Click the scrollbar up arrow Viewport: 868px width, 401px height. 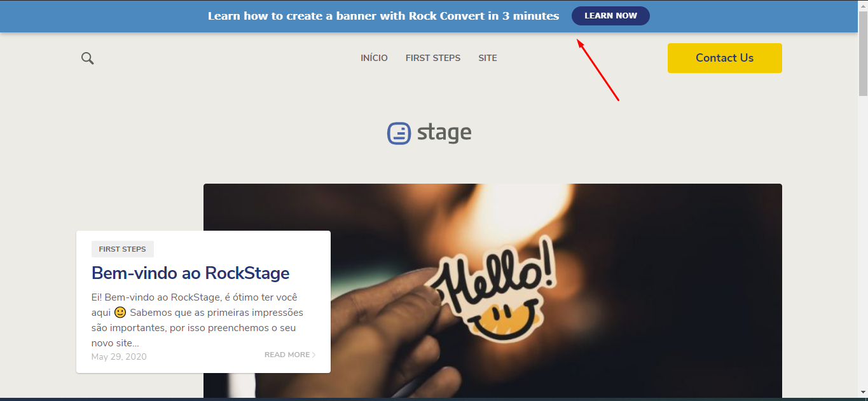(863, 5)
